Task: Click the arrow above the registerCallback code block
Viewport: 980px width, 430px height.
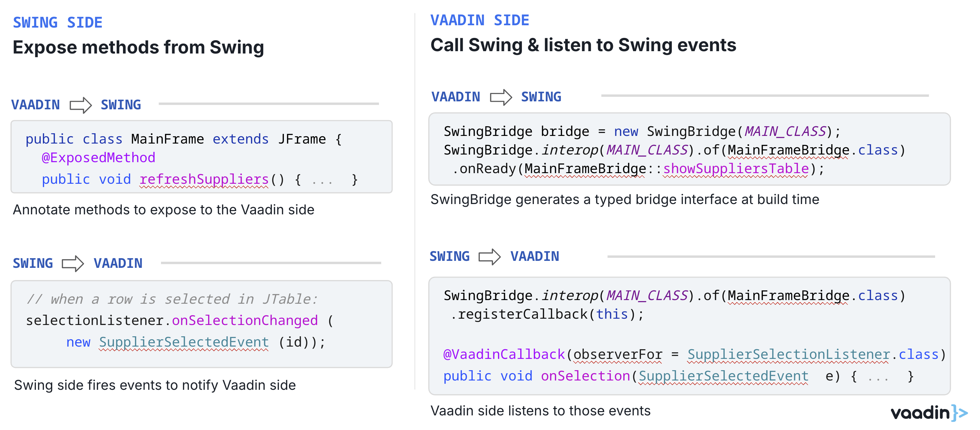Action: tap(490, 256)
